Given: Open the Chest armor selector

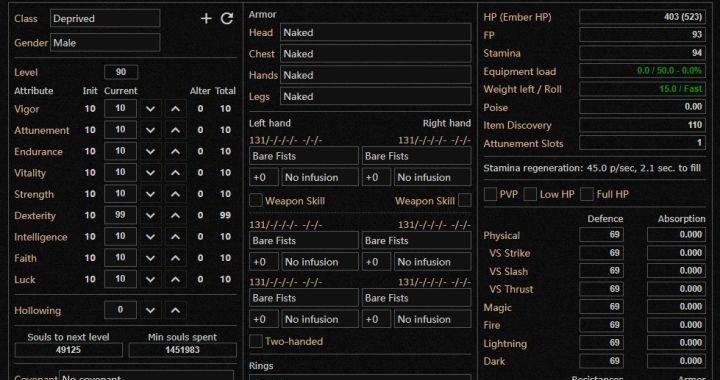Looking at the screenshot, I should tap(376, 54).
